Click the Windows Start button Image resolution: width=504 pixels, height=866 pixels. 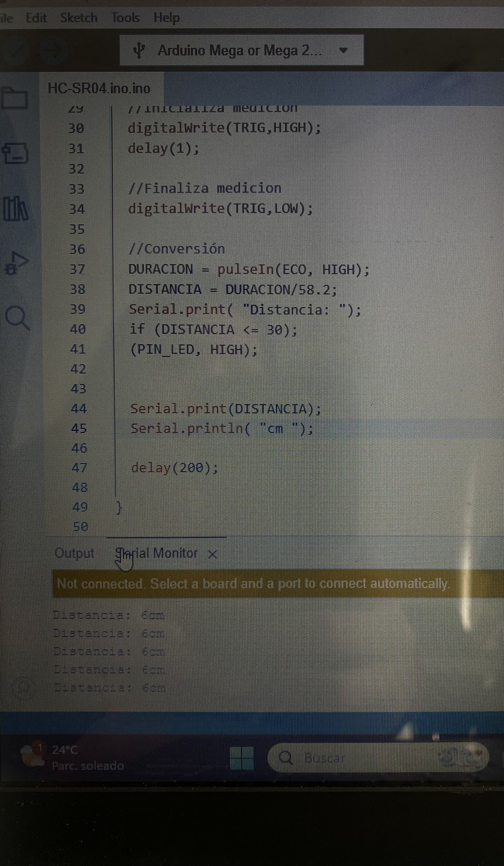pos(241,758)
